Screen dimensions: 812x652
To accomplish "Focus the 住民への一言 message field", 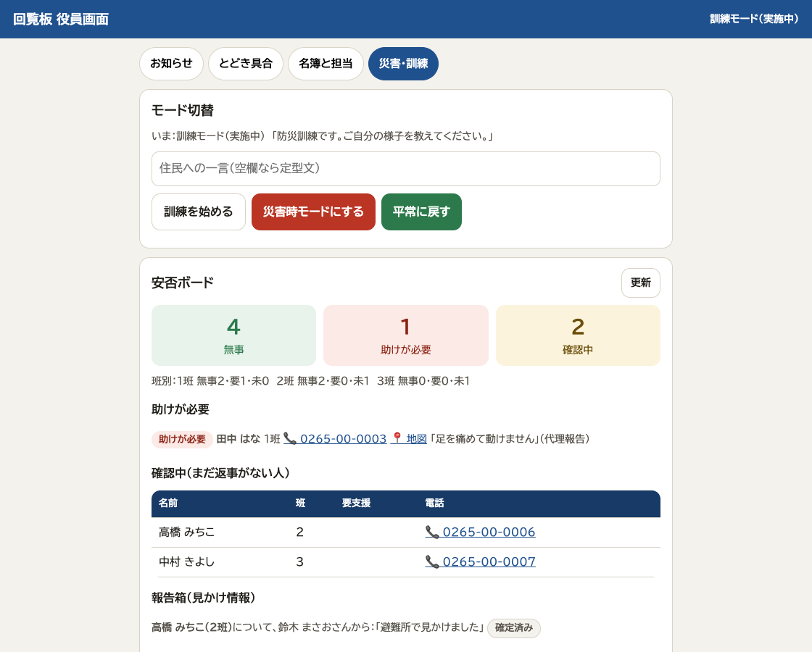I will pyautogui.click(x=405, y=169).
